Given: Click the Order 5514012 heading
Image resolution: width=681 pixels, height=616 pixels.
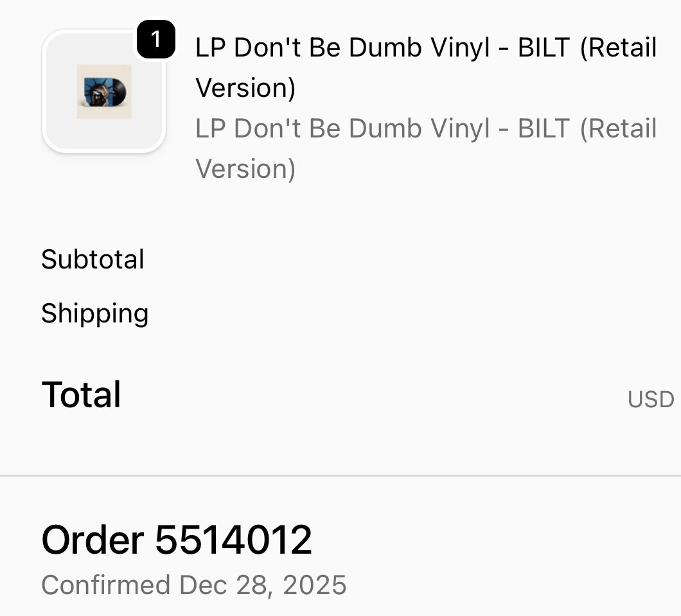Looking at the screenshot, I should 177,540.
